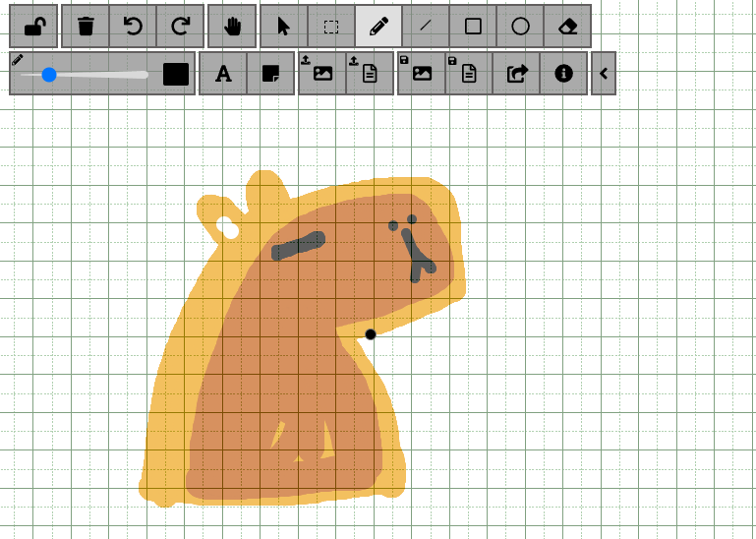Collapse the toolbar with left chevron

click(604, 74)
